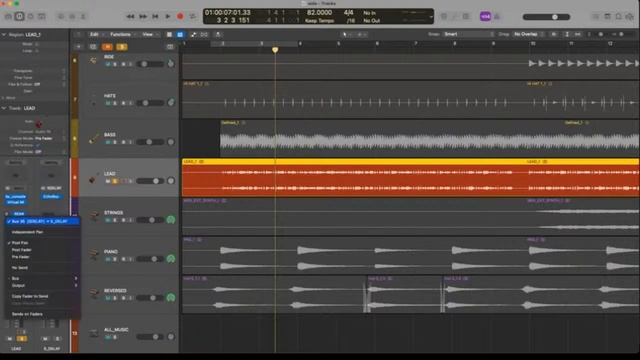The height and width of the screenshot is (360, 640).
Task: Click the horizontal auto zoom icon
Action: [577, 34]
